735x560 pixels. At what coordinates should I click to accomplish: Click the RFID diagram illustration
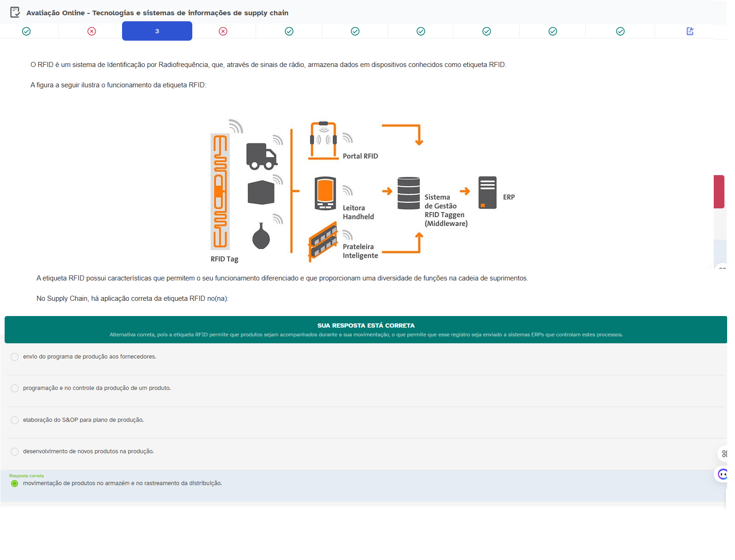(363, 192)
